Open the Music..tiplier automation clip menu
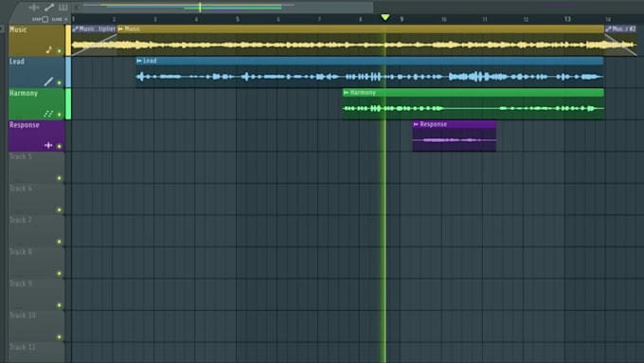 coord(75,28)
